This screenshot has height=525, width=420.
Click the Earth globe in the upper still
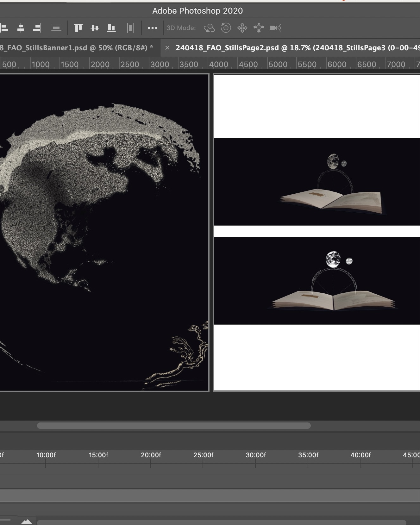[333, 161]
